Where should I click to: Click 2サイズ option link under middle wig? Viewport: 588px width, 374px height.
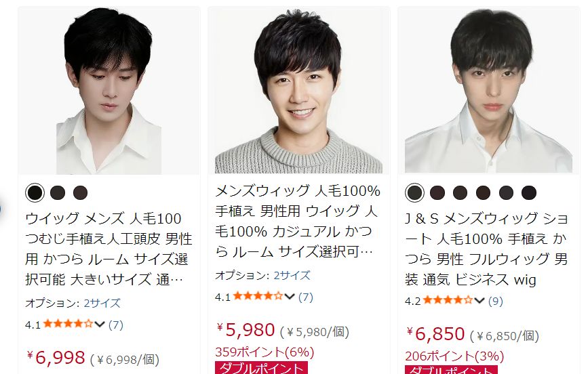point(292,276)
